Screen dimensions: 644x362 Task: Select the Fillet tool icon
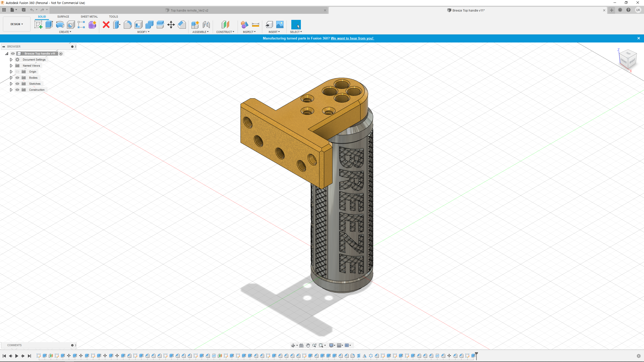point(128,25)
